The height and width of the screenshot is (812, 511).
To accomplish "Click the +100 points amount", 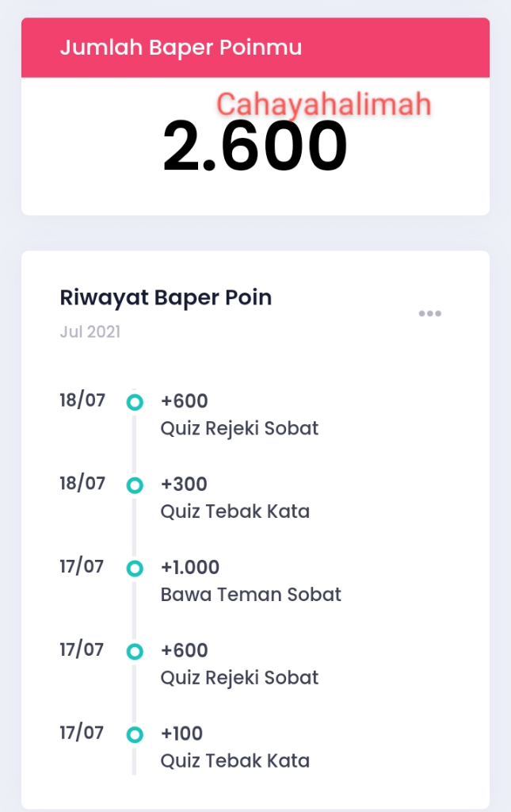I will 181,733.
